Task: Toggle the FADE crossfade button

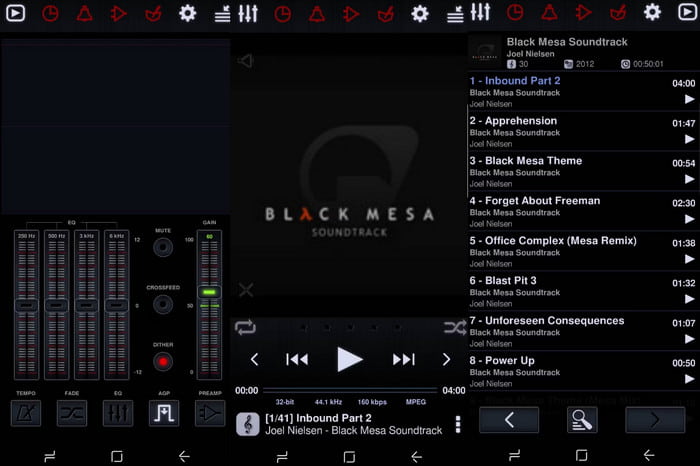Action: tap(72, 413)
